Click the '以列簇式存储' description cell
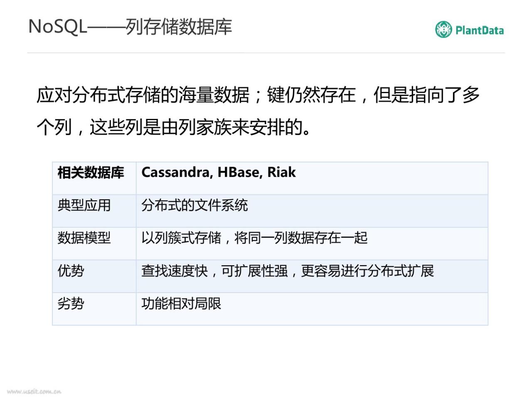Screen dimensions: 532x399 coord(254,238)
